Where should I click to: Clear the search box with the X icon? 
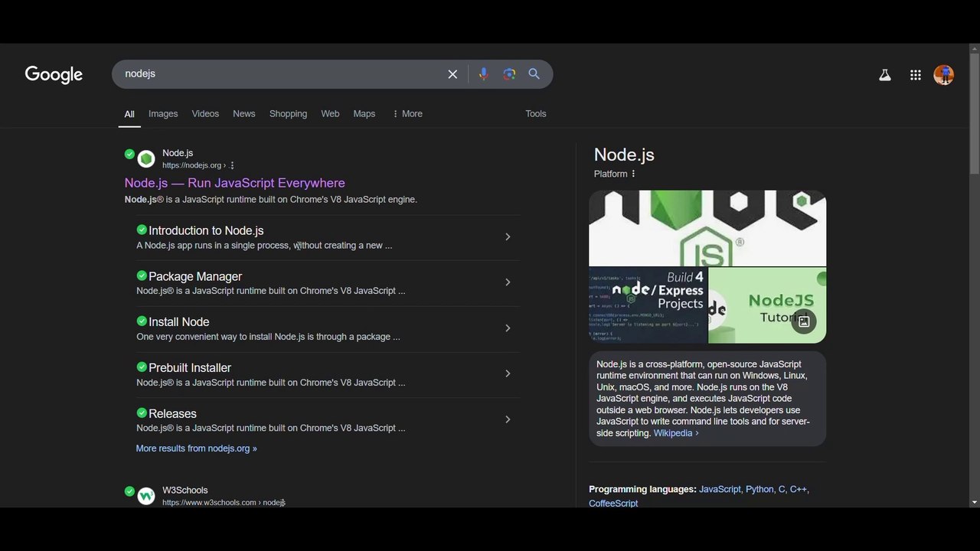pos(452,74)
